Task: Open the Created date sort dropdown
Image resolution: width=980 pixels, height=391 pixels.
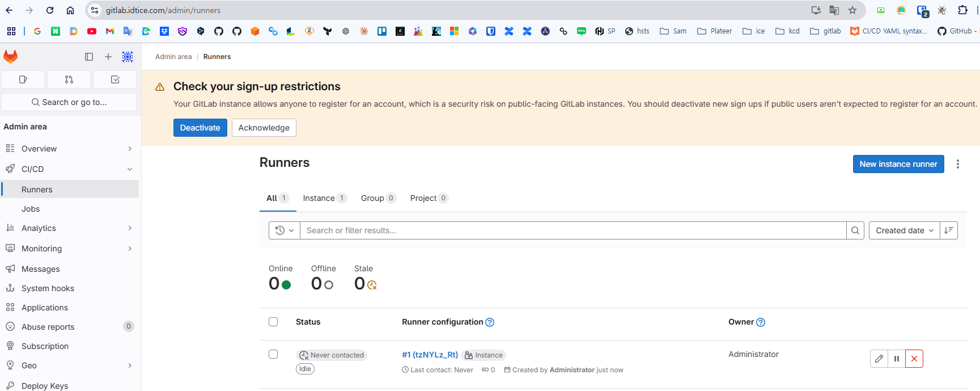Action: coord(904,230)
